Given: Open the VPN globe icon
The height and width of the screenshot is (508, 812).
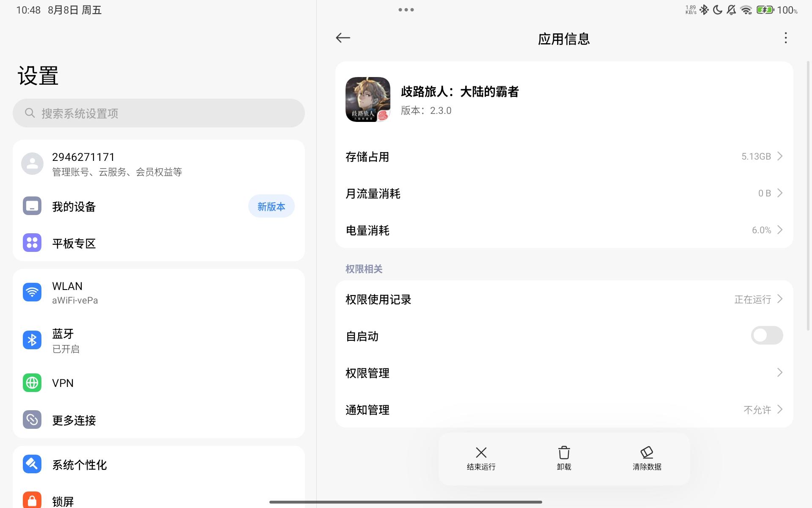Looking at the screenshot, I should (32, 383).
